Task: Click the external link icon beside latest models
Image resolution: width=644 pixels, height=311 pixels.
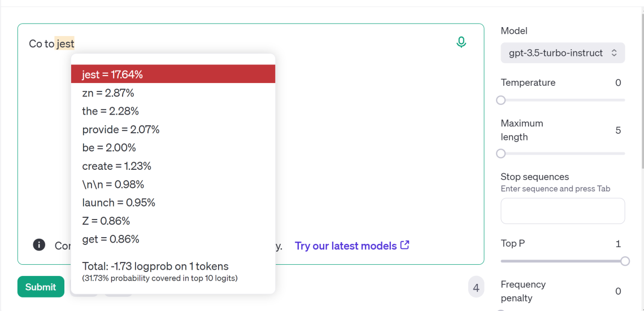Action: tap(404, 245)
